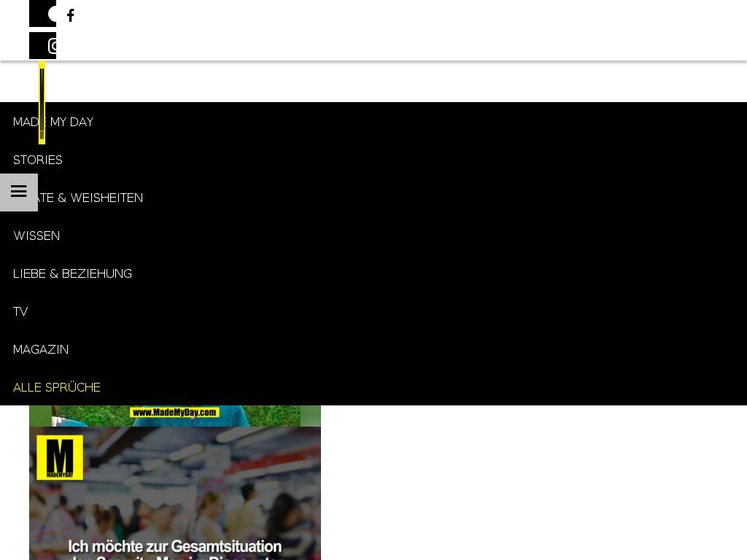
Task: Open the Facebook page icon
Action: (71, 15)
